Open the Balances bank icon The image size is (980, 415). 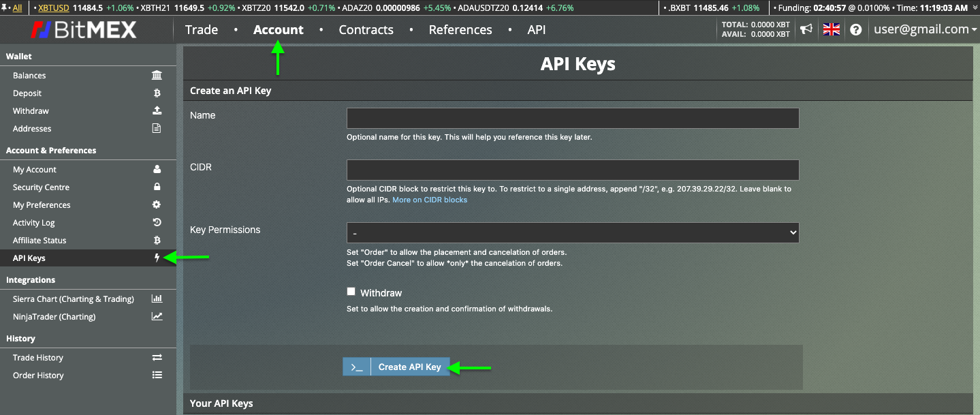(157, 76)
